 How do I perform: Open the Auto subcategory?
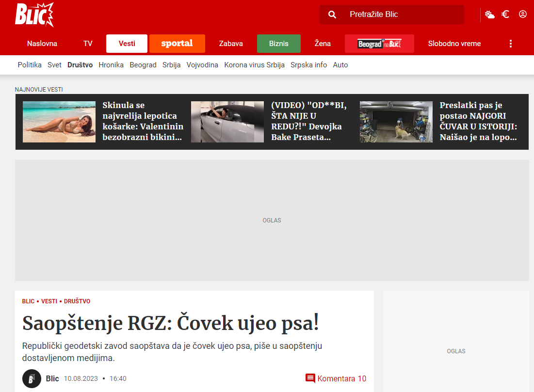pyautogui.click(x=340, y=64)
